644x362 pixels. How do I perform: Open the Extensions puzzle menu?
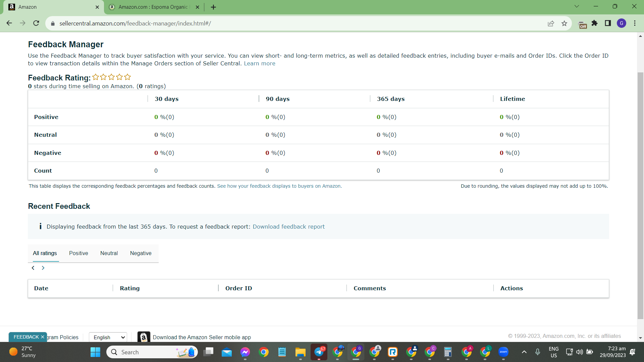595,23
